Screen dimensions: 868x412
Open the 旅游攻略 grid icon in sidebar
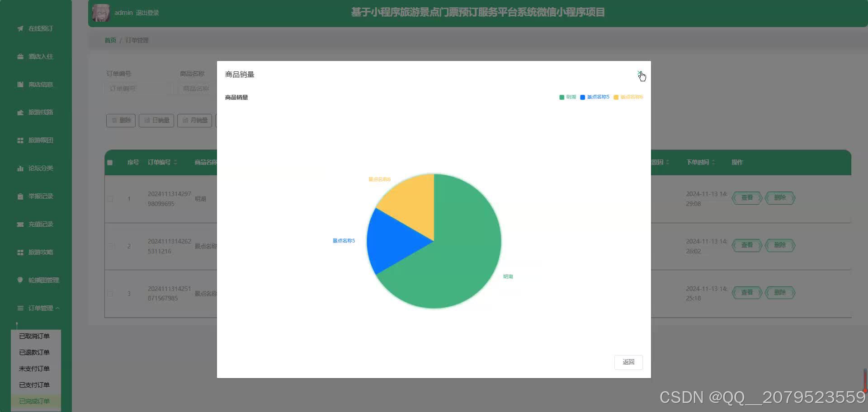tap(20, 253)
